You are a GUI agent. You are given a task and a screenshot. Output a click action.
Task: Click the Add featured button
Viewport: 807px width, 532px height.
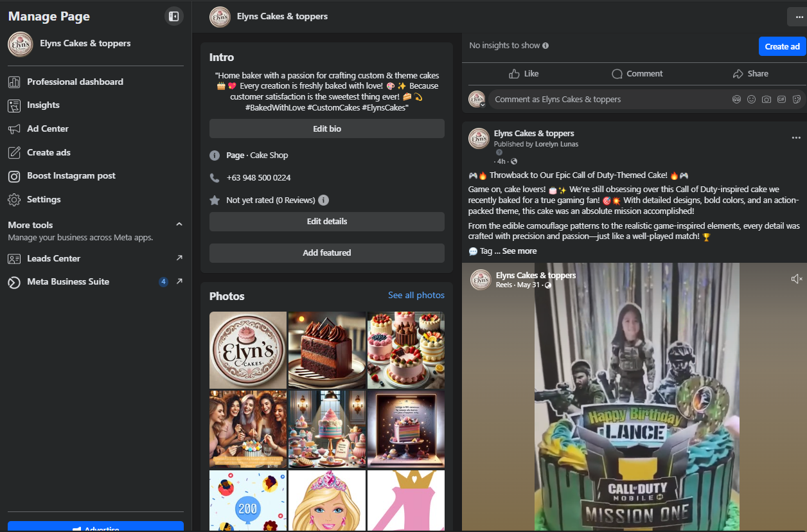[327, 253]
